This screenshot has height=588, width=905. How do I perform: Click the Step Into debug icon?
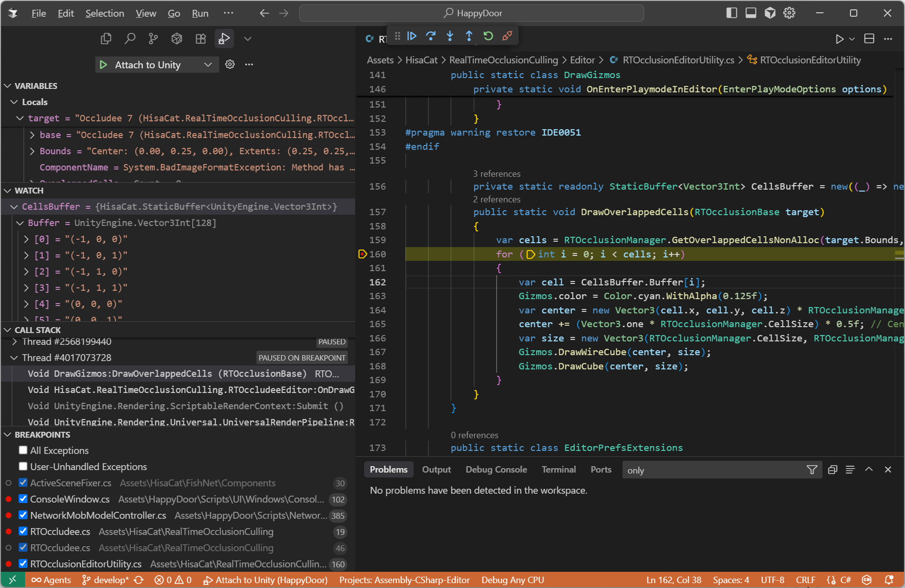point(450,36)
